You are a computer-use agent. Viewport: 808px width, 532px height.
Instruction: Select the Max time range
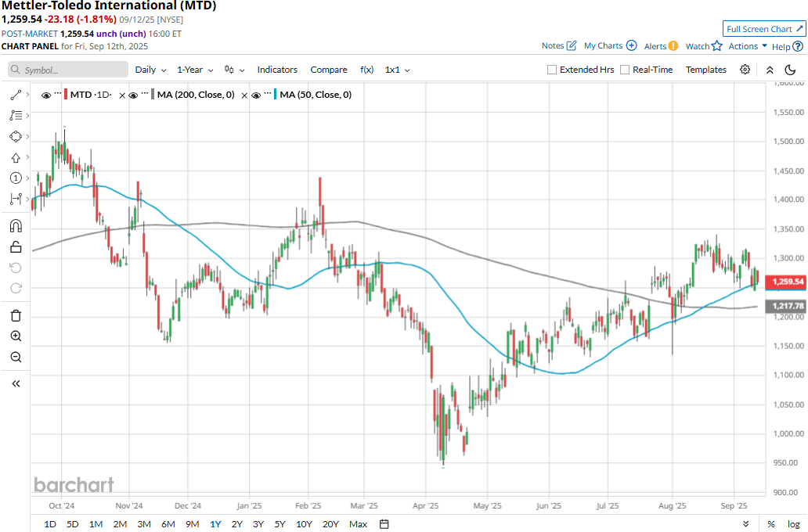[x=358, y=523]
